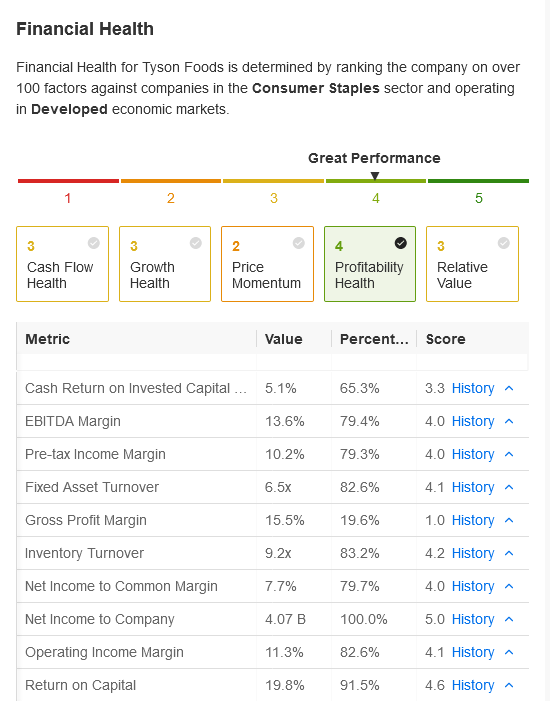Click the Great Performance label
550x701 pixels.
click(374, 158)
